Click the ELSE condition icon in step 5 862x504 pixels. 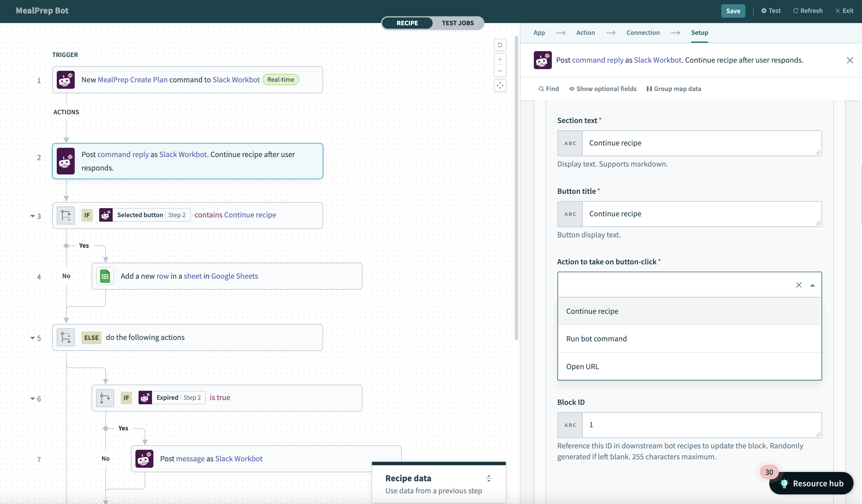66,337
